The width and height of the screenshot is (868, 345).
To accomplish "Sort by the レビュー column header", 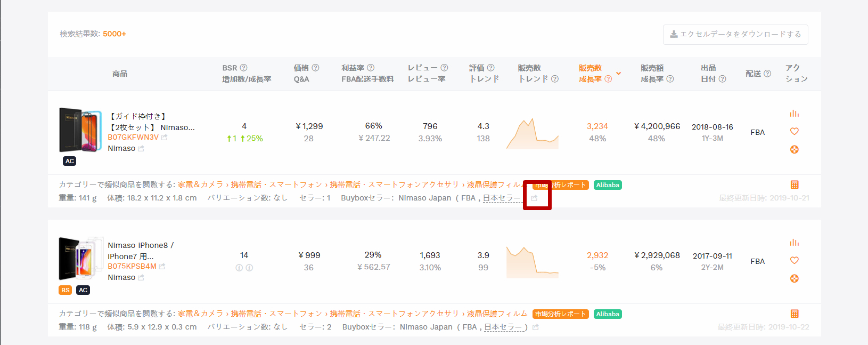I will pyautogui.click(x=423, y=68).
